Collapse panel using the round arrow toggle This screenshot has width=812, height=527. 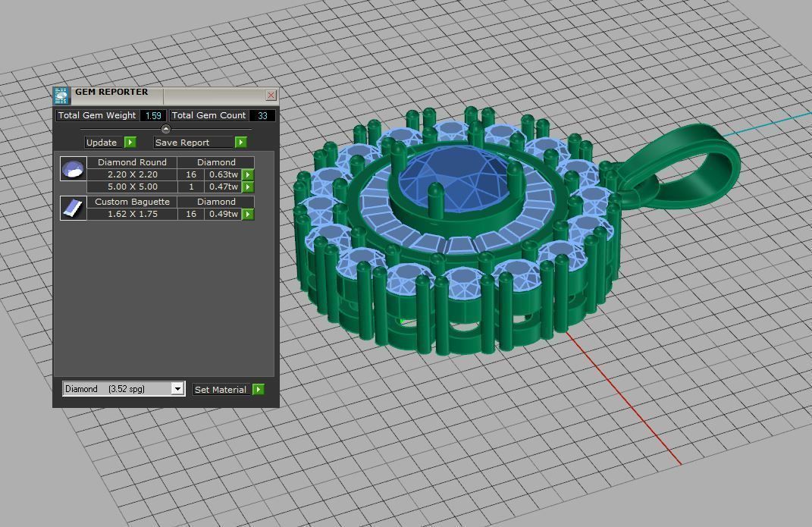point(166,129)
